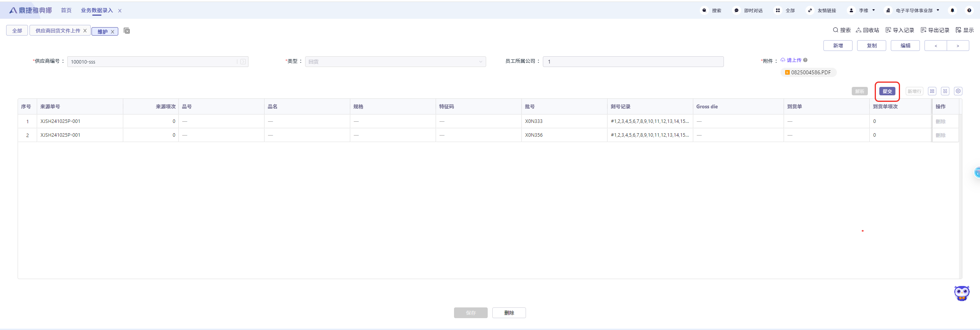980x330 pixels.
Task: Click the 到货单项次 column header
Action: click(x=900, y=106)
